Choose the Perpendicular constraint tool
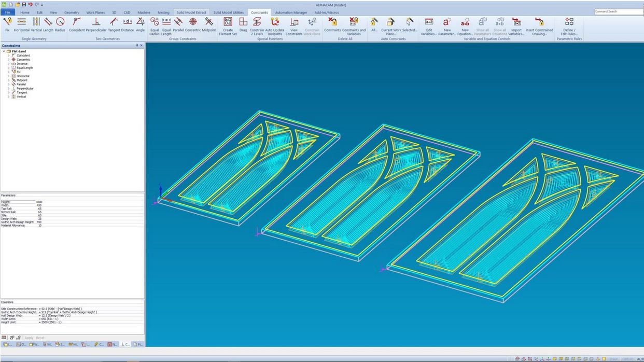644x362 pixels. pyautogui.click(x=96, y=23)
